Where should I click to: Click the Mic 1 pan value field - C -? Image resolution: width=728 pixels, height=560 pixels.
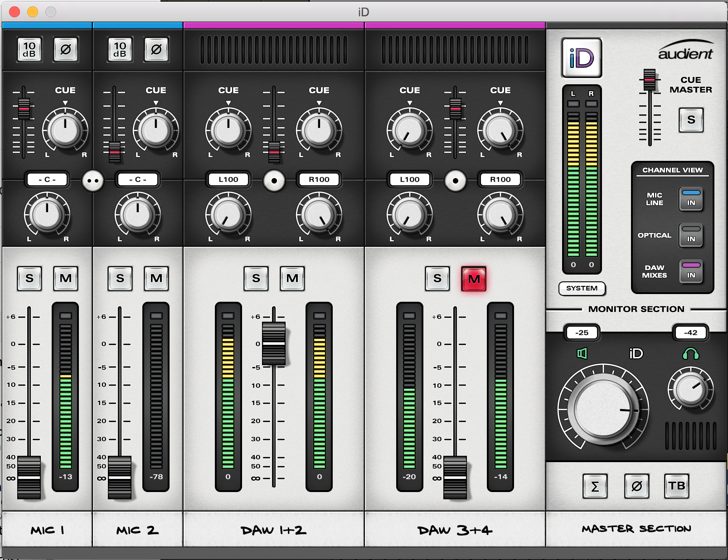click(47, 179)
